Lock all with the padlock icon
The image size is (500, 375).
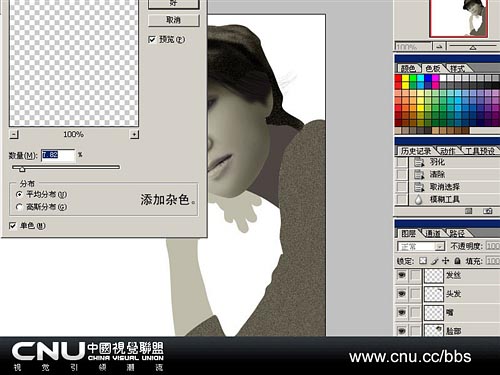point(457,261)
